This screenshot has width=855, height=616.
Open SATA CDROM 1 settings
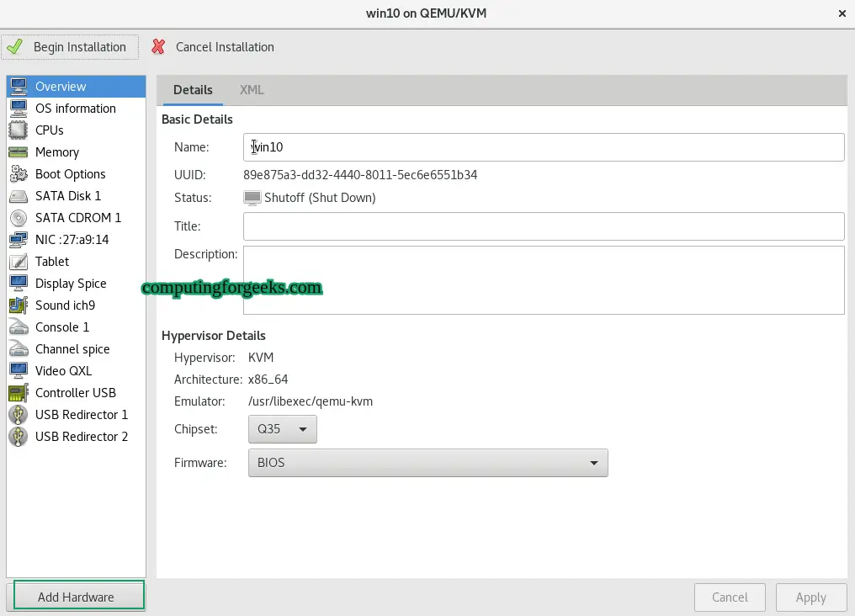19,217
